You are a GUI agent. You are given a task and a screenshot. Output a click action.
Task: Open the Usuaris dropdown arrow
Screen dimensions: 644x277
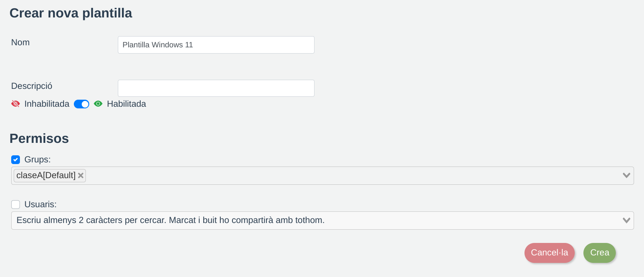(x=626, y=221)
